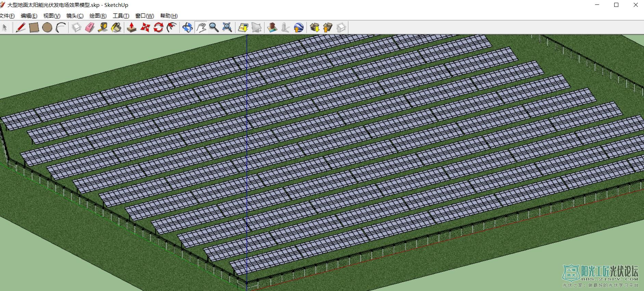Select the Rectangle tool
The height and width of the screenshot is (291, 644).
coord(34,27)
